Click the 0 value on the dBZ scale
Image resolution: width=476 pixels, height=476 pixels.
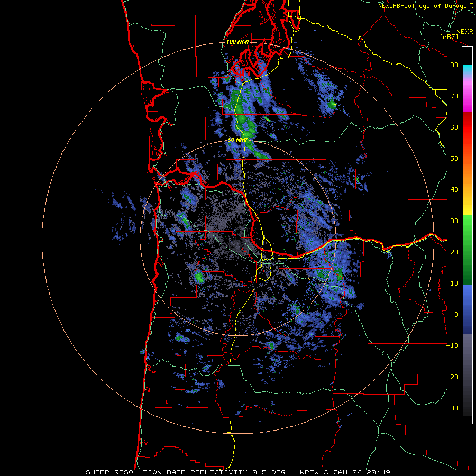tap(456, 315)
